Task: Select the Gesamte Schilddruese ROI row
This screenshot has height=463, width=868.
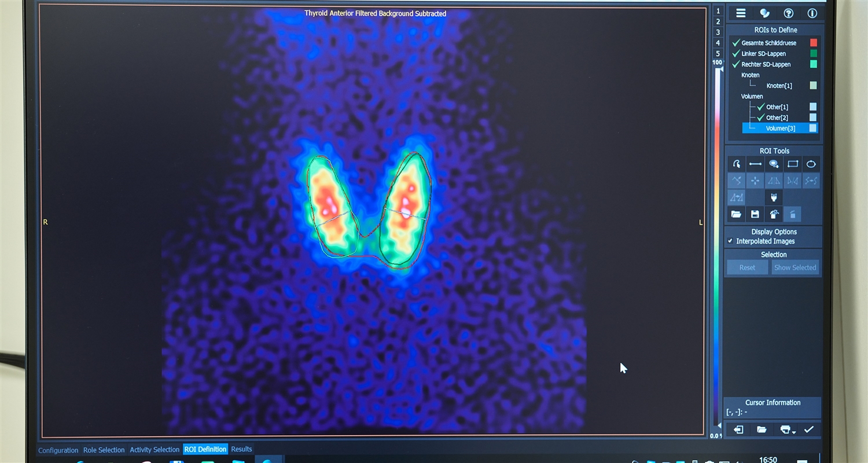Action: (x=774, y=43)
